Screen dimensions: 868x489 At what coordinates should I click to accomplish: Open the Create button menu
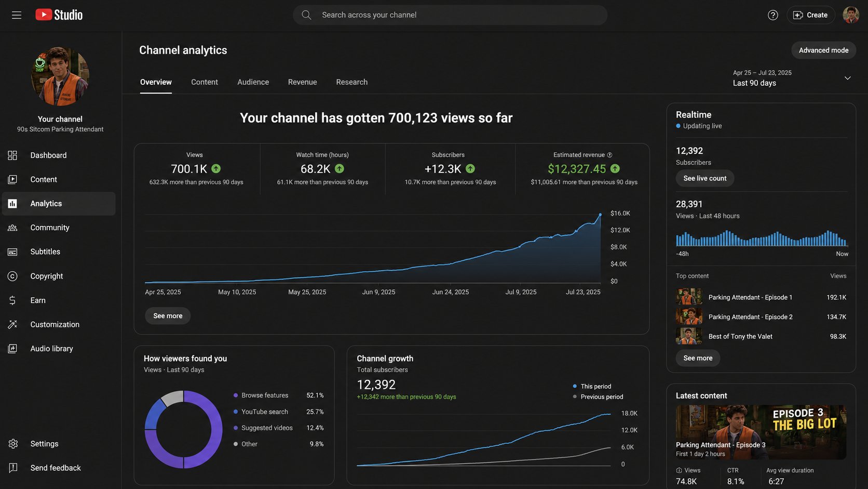click(x=810, y=15)
